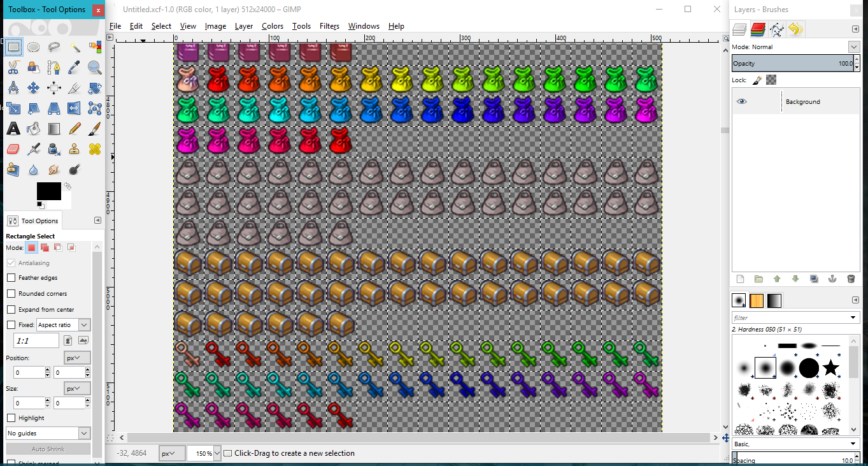Switch to the Undo History tab
Viewport: 868px width, 466px height.
(795, 29)
